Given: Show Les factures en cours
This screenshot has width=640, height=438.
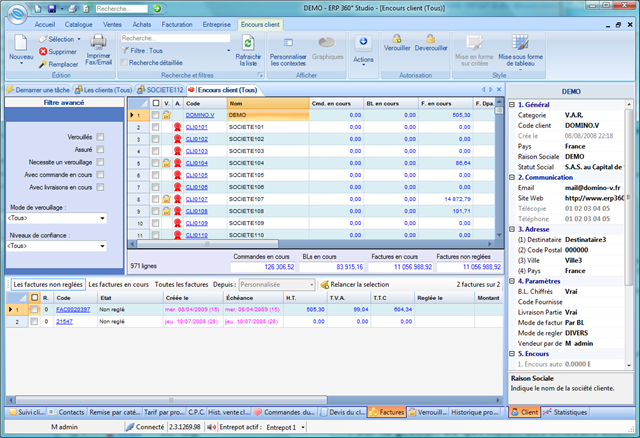Looking at the screenshot, I should 118,285.
